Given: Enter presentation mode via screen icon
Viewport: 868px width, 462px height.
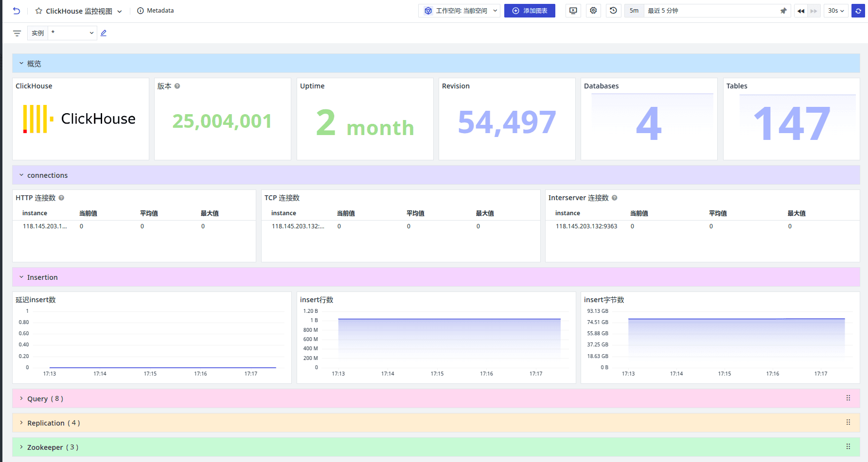Looking at the screenshot, I should (x=573, y=11).
